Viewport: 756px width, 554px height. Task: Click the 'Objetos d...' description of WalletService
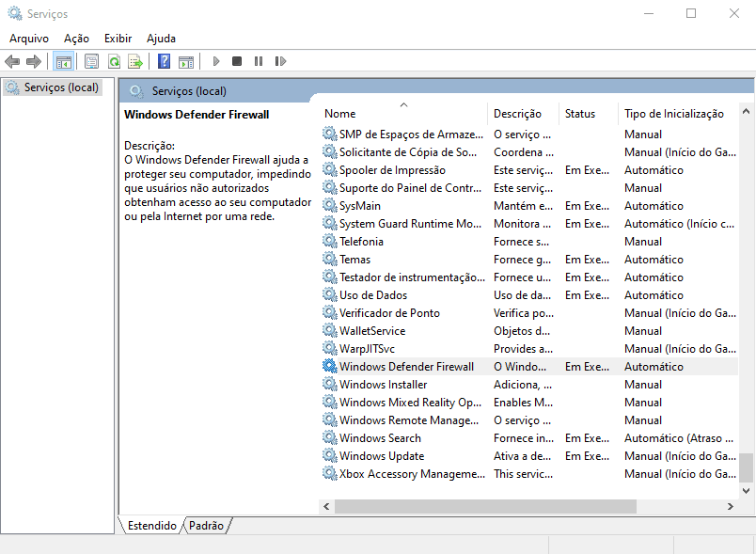[x=522, y=330]
